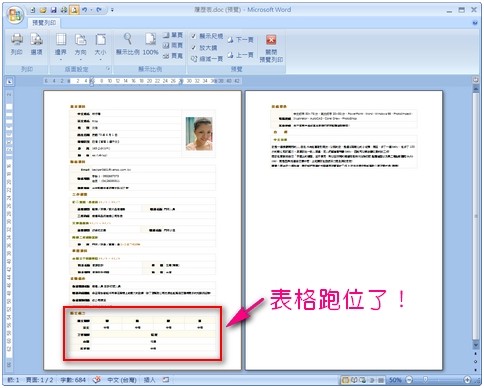
Task: Click the 頁面: 1/2 status bar indicator
Action: coord(39,380)
